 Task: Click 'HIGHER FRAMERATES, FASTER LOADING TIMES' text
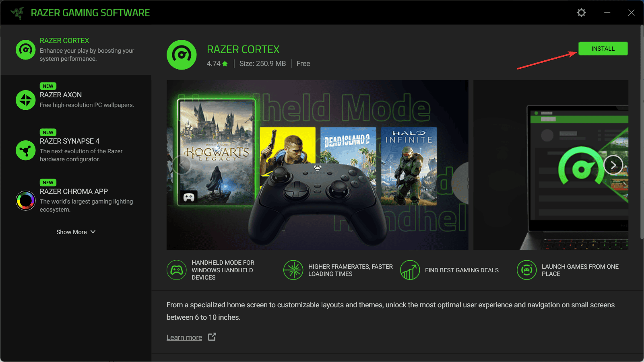[x=351, y=270]
